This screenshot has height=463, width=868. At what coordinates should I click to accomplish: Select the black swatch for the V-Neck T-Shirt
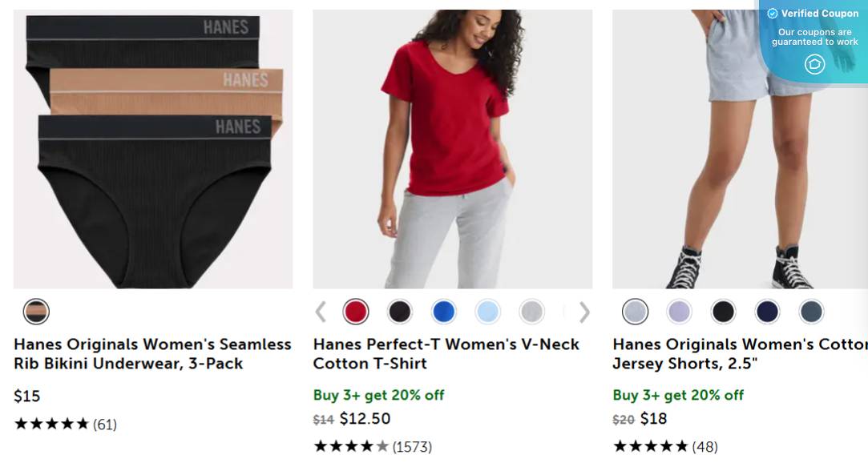pos(400,312)
